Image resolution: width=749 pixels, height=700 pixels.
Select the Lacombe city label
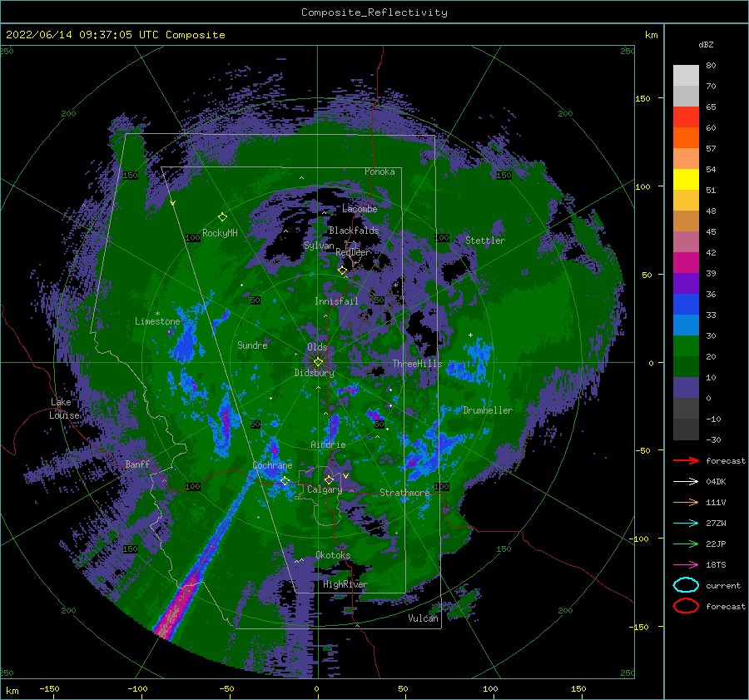(360, 209)
